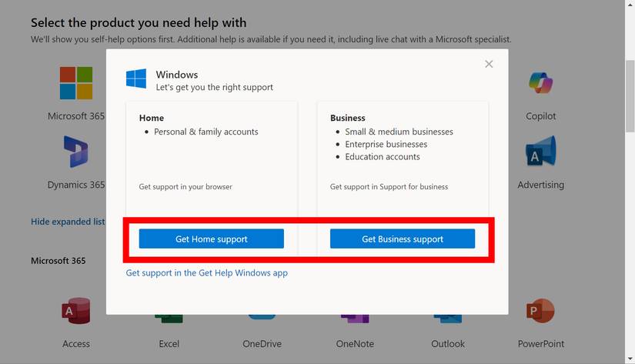Click the Copilot label

click(540, 116)
